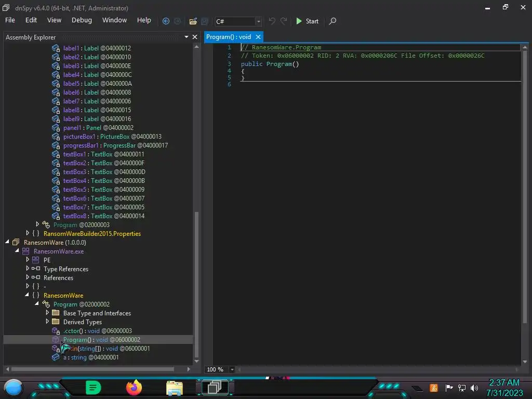The height and width of the screenshot is (399, 532).
Task: Open the 100 % zoom dropdown
Action: tap(232, 369)
